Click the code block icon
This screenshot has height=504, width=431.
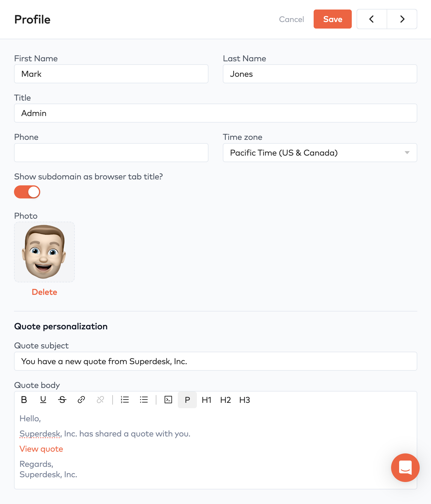[x=168, y=400]
